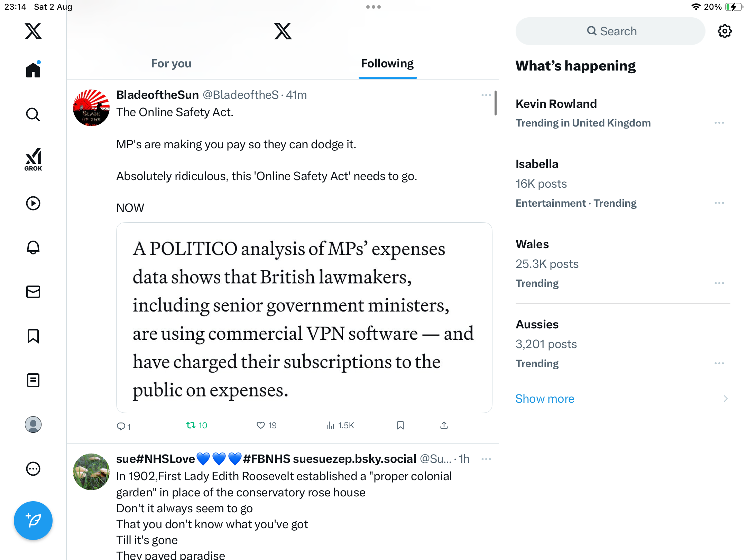747x560 pixels.
Task: Expand the sidebar More menu
Action: click(33, 469)
